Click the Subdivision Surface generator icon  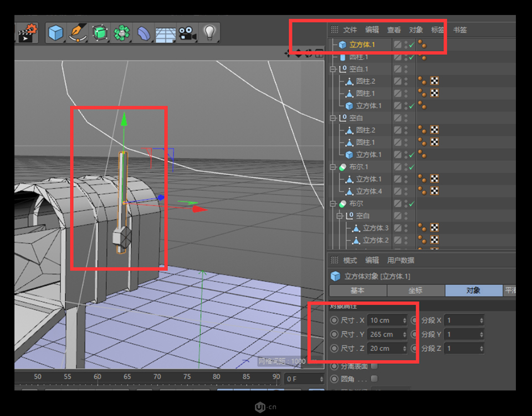pos(100,32)
